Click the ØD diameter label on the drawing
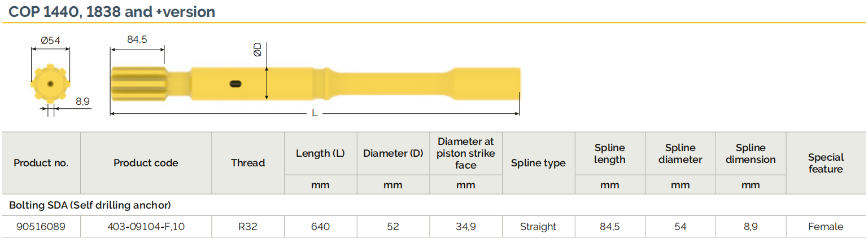This screenshot has height=243, width=868. coord(258,49)
